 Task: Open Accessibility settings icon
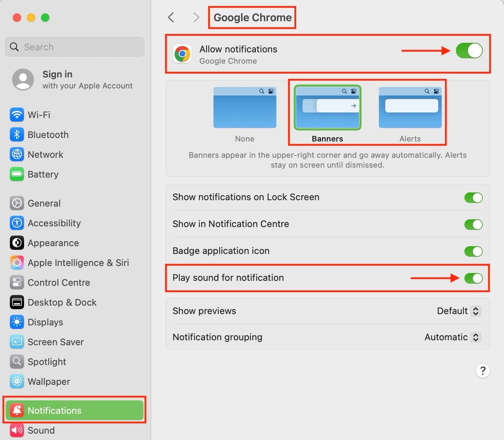click(17, 223)
